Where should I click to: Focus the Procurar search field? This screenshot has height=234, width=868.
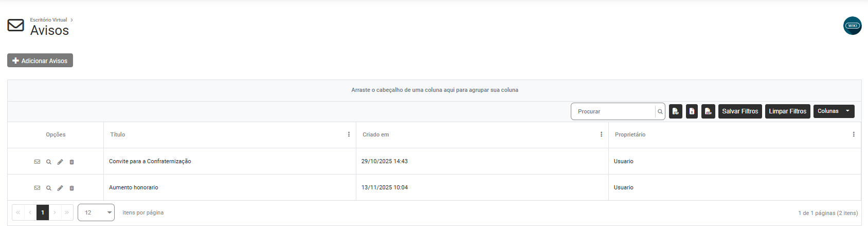click(613, 111)
